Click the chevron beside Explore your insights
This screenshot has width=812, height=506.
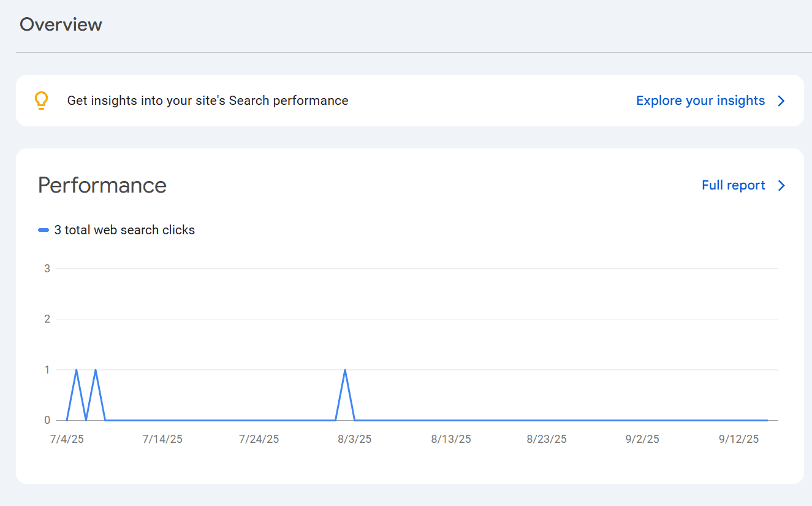pyautogui.click(x=781, y=101)
